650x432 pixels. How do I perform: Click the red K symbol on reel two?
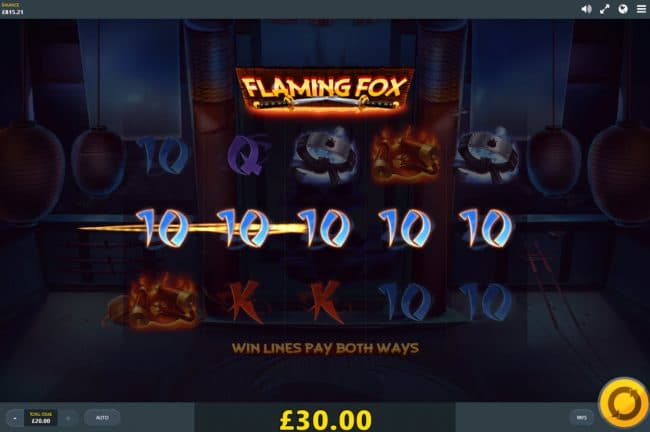245,302
